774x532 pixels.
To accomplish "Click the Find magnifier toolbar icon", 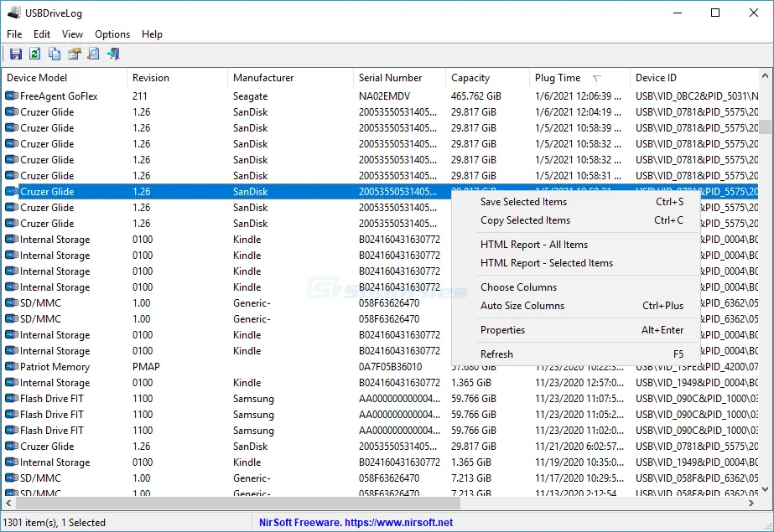I will (x=93, y=54).
